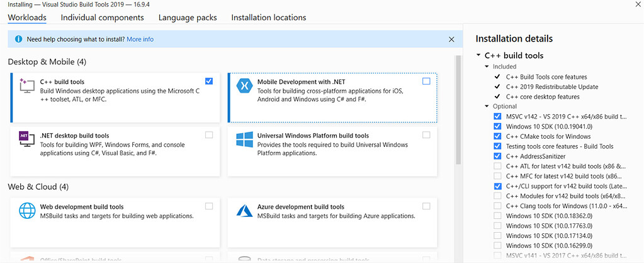Open the More info link
The height and width of the screenshot is (263, 644).
(140, 39)
